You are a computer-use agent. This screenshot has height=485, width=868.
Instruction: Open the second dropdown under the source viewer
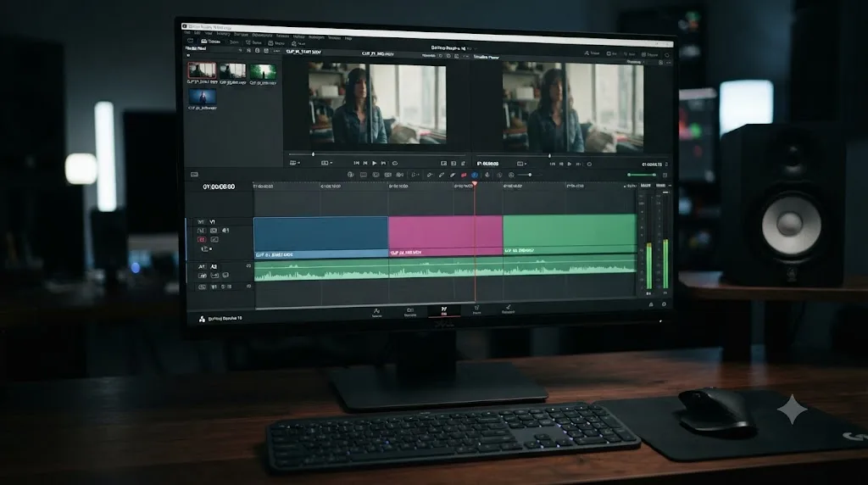tap(326, 163)
